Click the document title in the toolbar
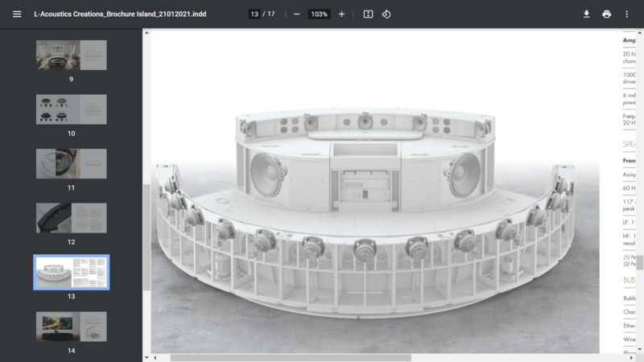Viewport: 644px width, 362px height. pos(119,14)
